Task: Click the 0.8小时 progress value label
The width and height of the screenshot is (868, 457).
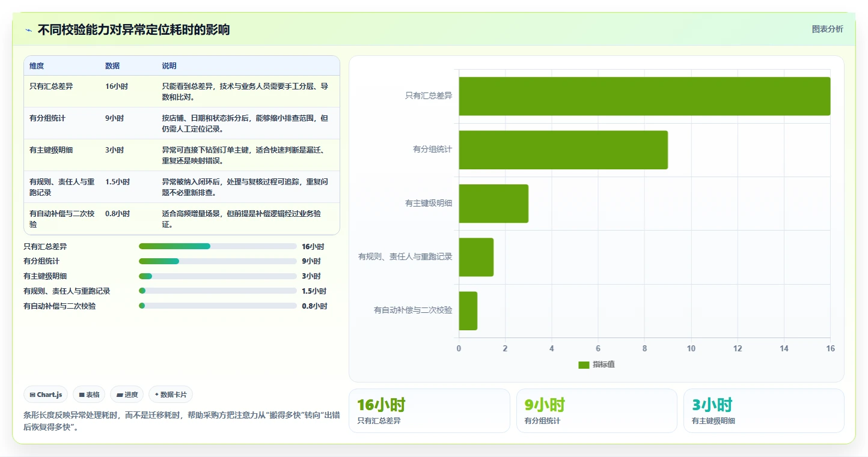Action: (x=314, y=306)
